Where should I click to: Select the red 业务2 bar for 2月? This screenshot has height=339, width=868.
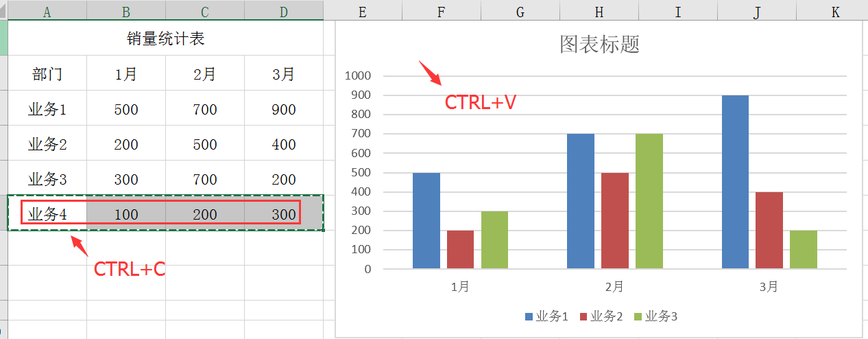pyautogui.click(x=615, y=220)
